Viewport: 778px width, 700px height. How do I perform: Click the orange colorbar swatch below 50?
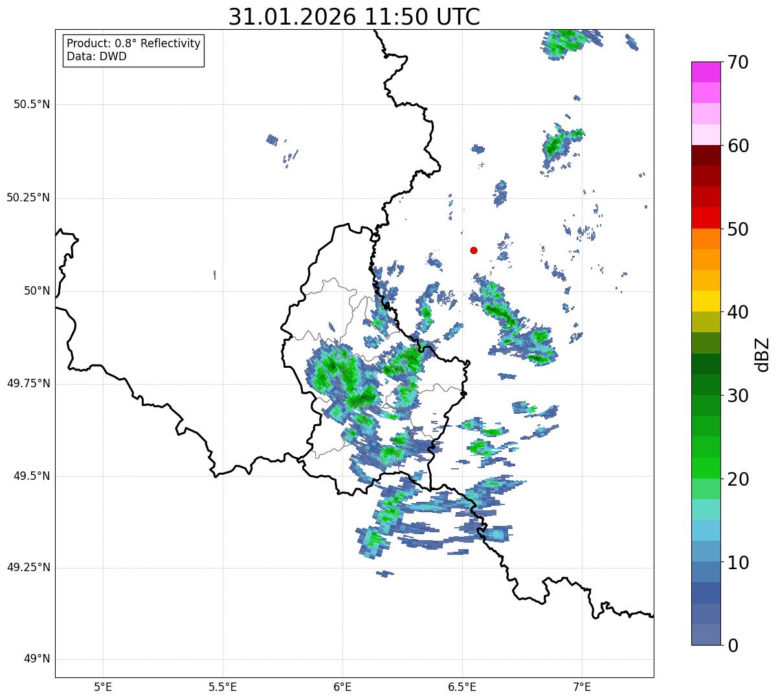(706, 238)
